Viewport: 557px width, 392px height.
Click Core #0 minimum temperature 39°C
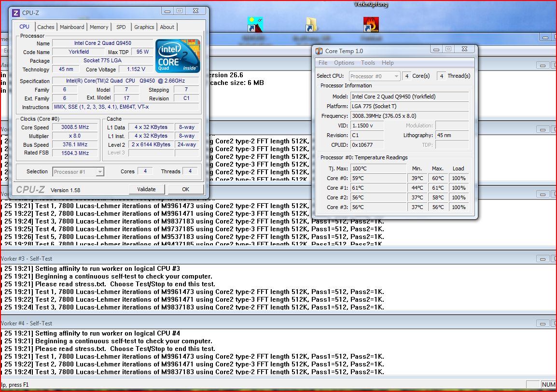click(x=418, y=178)
